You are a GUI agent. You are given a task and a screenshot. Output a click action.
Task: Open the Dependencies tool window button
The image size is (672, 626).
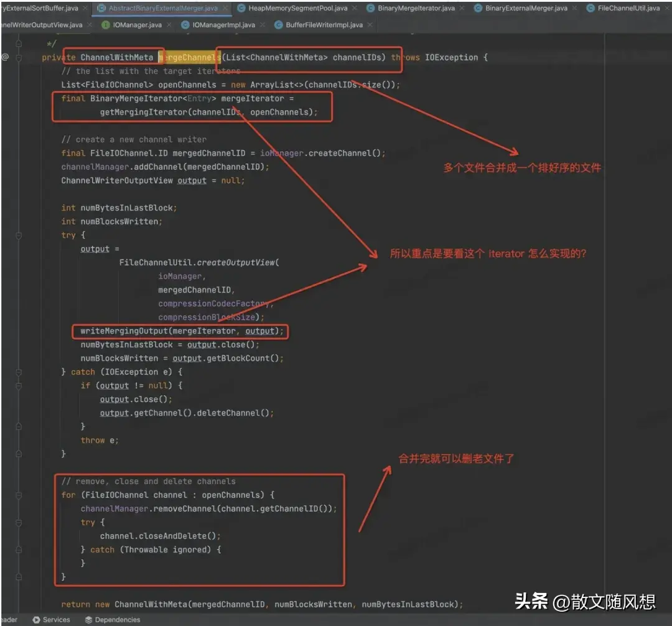click(113, 620)
